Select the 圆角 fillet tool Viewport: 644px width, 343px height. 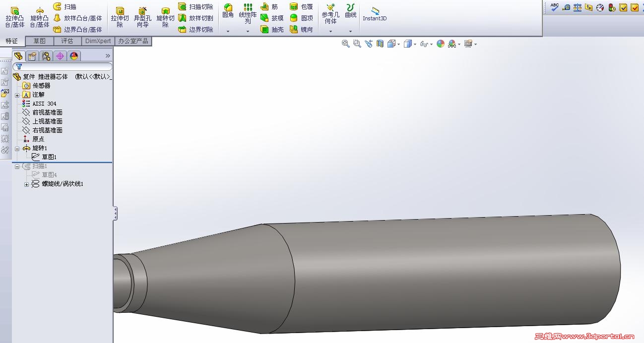[x=228, y=11]
